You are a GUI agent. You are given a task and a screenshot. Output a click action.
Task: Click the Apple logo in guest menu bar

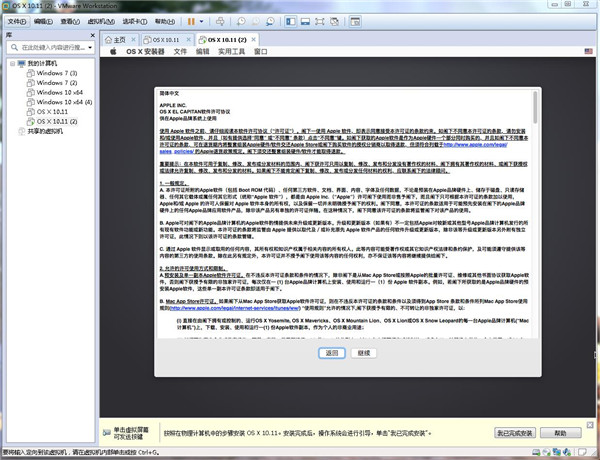[115, 51]
